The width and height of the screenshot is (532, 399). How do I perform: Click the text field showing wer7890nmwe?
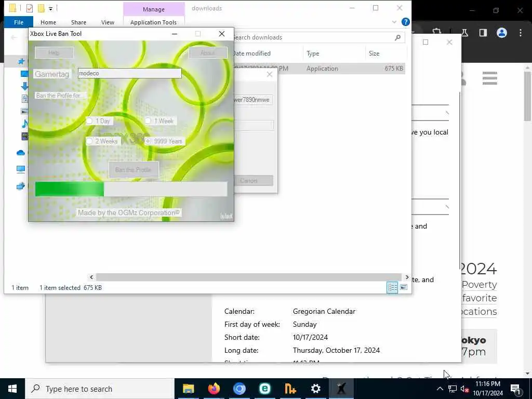tap(253, 100)
